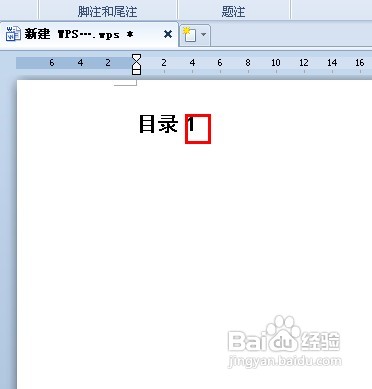Click the 题注 ribbon group label
The width and height of the screenshot is (372, 389).
point(233,12)
